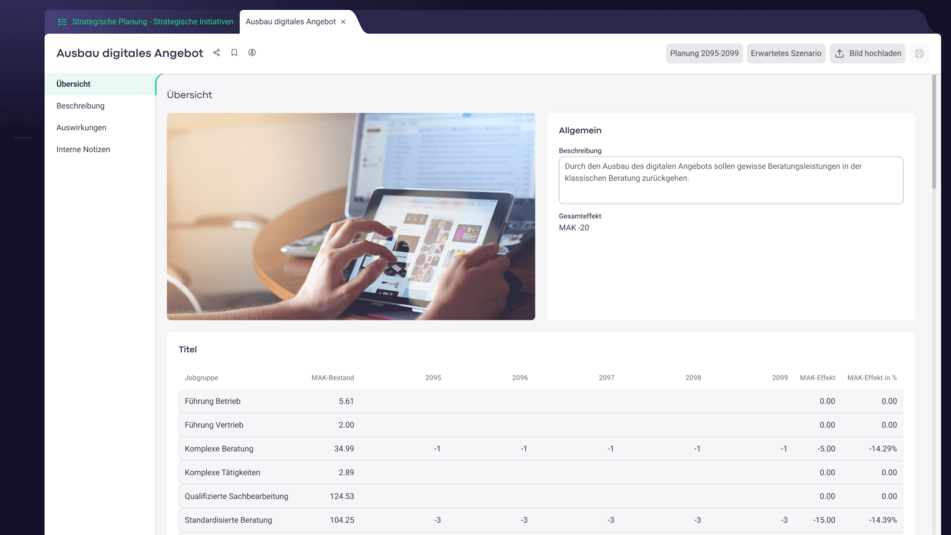Navigate to Auswirkungen in the sidebar
The height and width of the screenshot is (535, 951).
click(81, 128)
